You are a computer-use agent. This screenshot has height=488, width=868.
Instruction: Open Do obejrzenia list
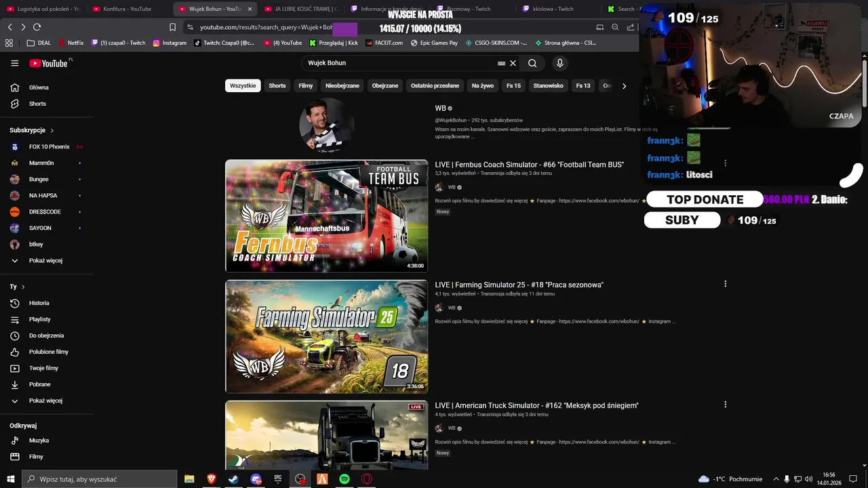point(47,335)
